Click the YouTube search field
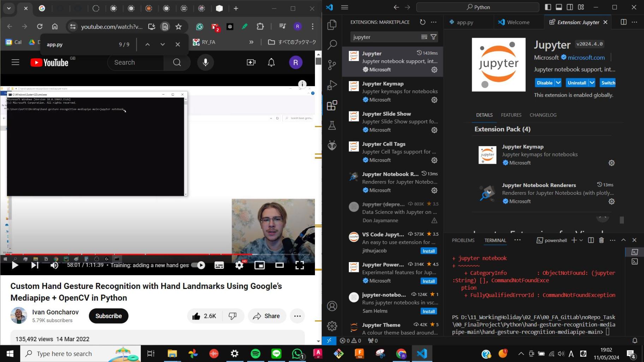The width and height of the screenshot is (644, 362). click(x=136, y=62)
